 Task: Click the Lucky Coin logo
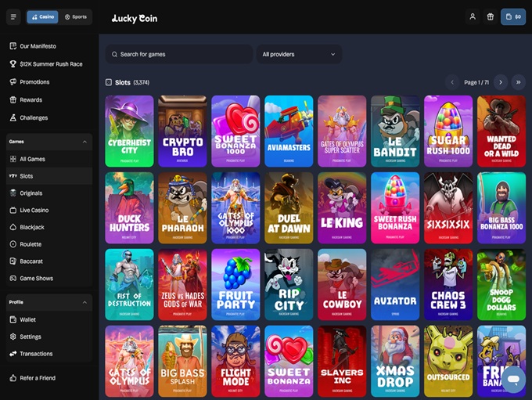(135, 18)
